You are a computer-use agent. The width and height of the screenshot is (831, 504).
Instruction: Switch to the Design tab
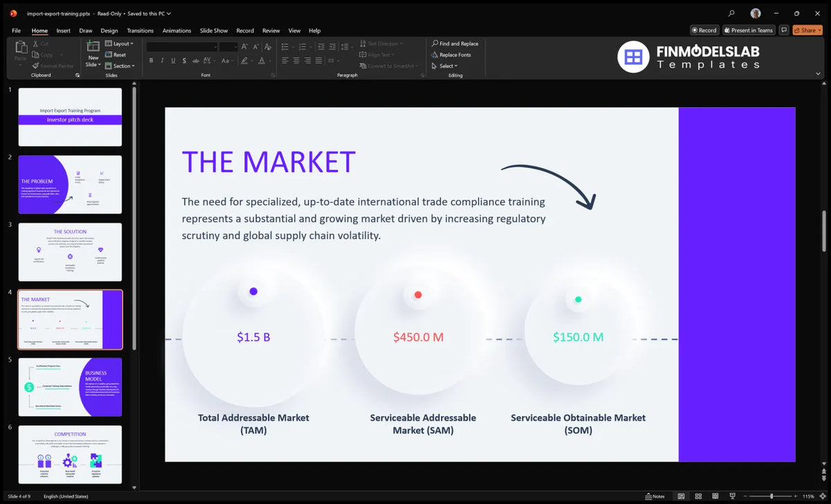(x=109, y=30)
